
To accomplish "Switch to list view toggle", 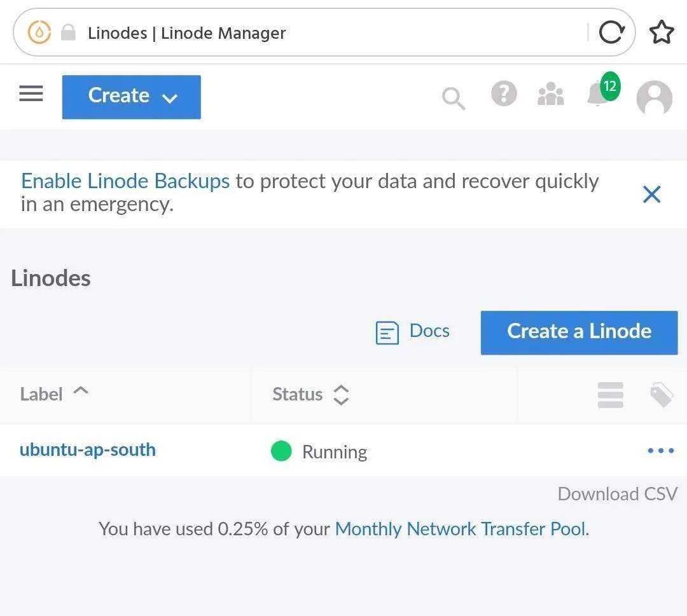I will pos(610,395).
